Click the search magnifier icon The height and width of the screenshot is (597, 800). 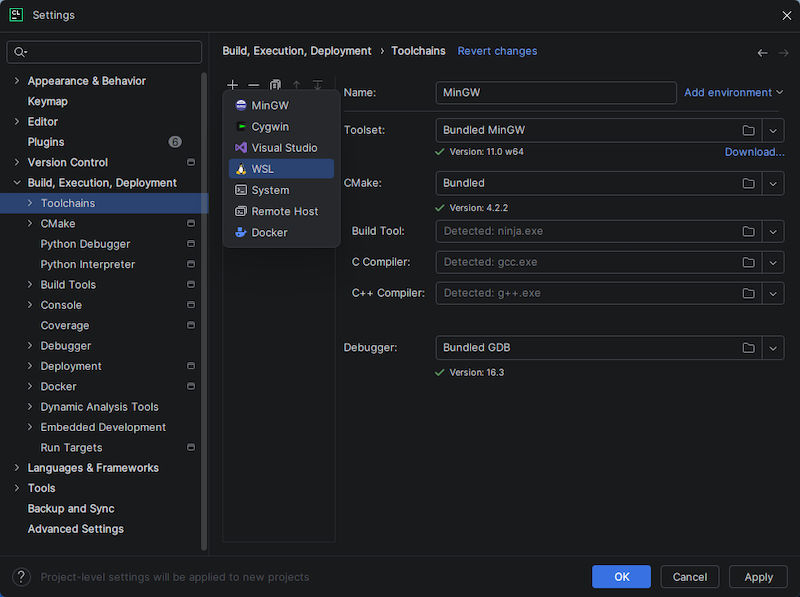tap(20, 52)
